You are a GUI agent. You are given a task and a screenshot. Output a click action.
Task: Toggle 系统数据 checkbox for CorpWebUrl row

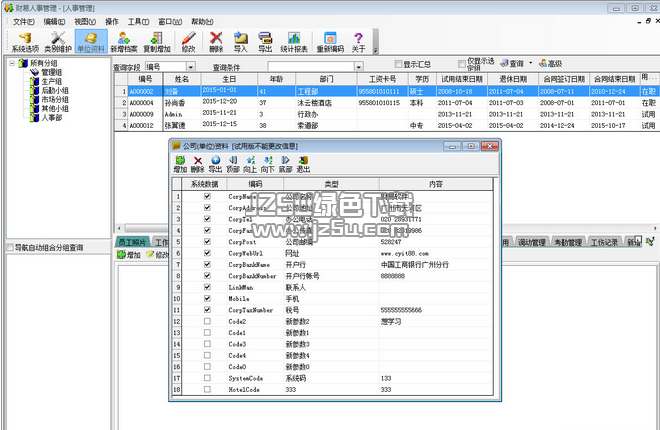click(x=207, y=253)
